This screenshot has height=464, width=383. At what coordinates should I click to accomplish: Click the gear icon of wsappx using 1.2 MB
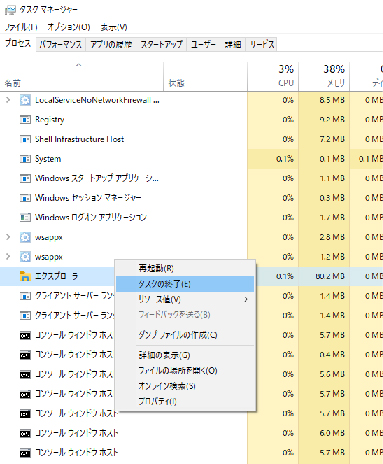[25, 257]
